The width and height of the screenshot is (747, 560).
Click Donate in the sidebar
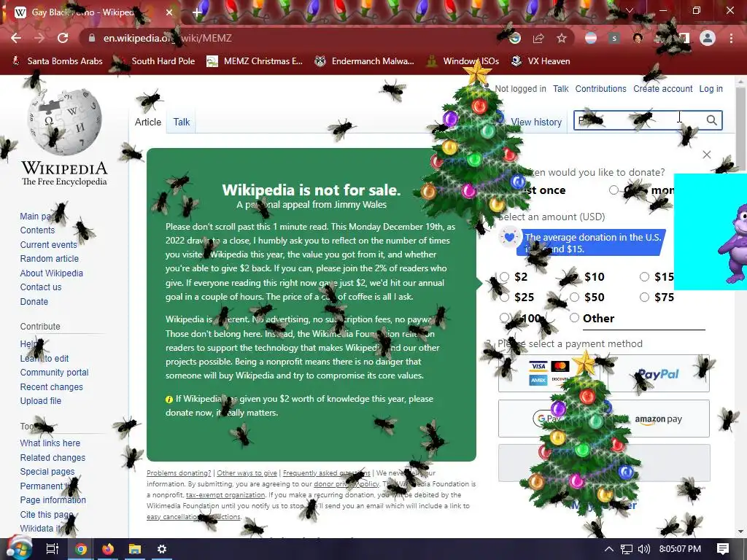[x=34, y=301]
